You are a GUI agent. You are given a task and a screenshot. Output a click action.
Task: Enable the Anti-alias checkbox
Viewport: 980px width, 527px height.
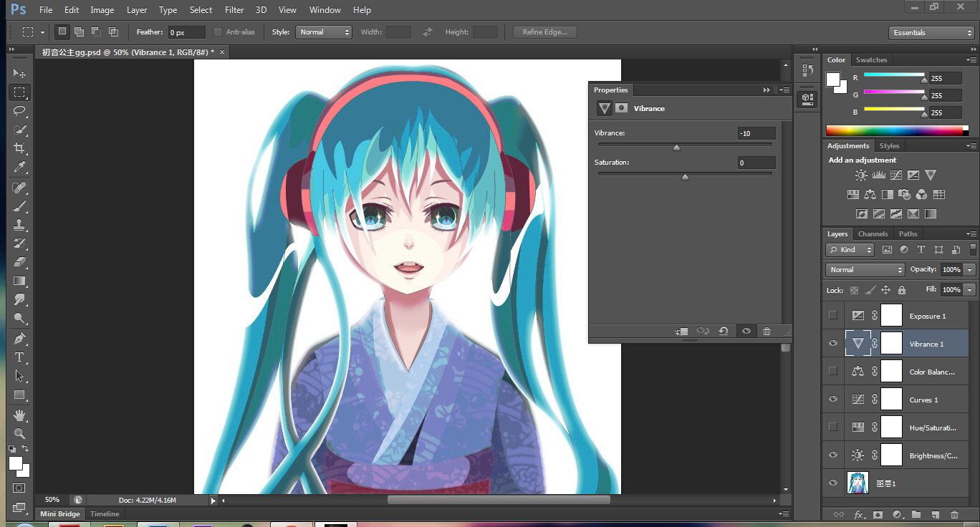(x=218, y=32)
